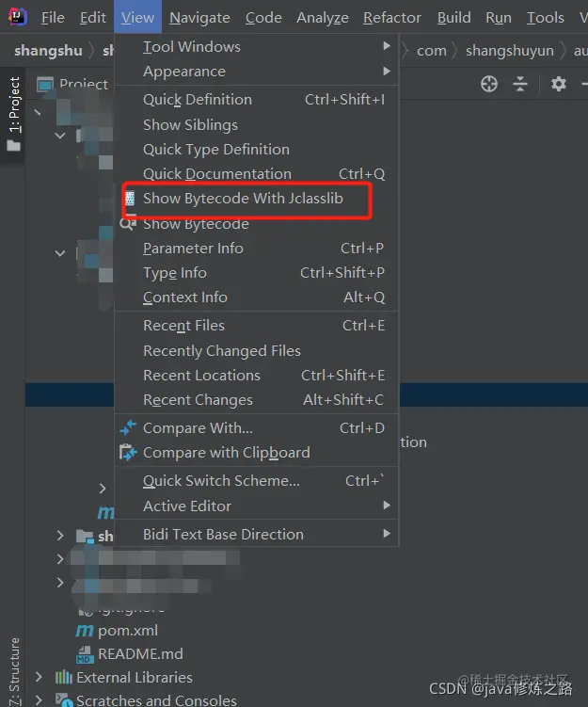588x707 pixels.
Task: Select Compare with Clipboard
Action: pyautogui.click(x=257, y=452)
